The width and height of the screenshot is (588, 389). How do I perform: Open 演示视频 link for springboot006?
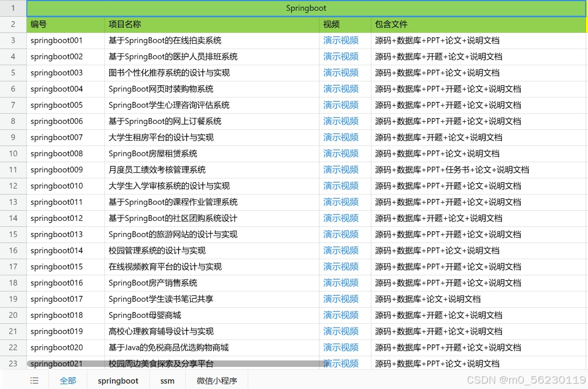(341, 121)
